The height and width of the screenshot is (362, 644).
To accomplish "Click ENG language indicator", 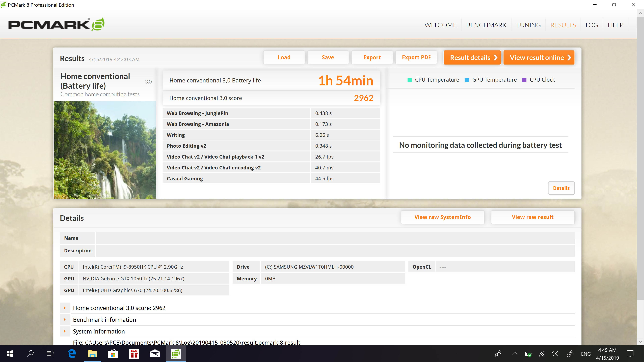I will click(586, 354).
